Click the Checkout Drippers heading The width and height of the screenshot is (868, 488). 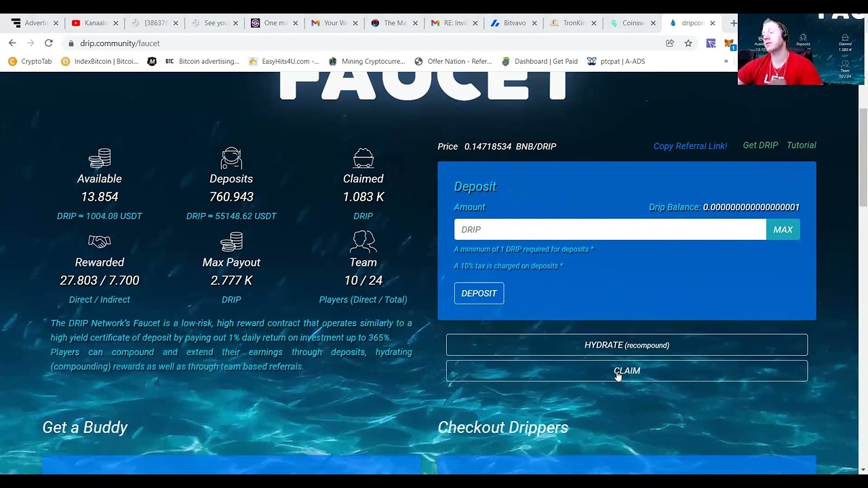[x=502, y=427]
